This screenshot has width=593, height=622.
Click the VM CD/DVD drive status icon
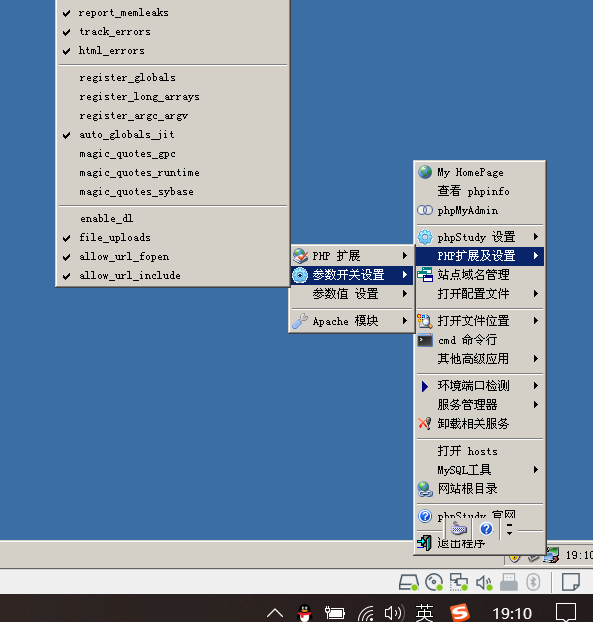click(434, 582)
